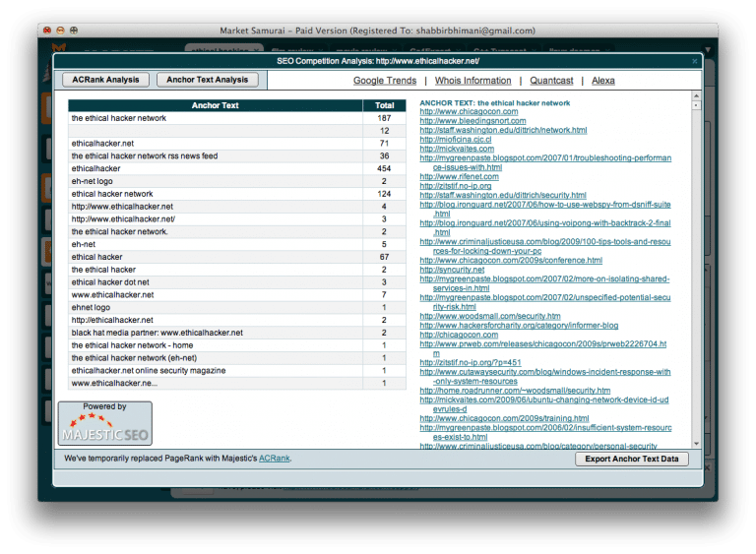Viewport: 756px width, 554px height.
Task: Switch to Anchor Text Analysis
Action: 208,80
